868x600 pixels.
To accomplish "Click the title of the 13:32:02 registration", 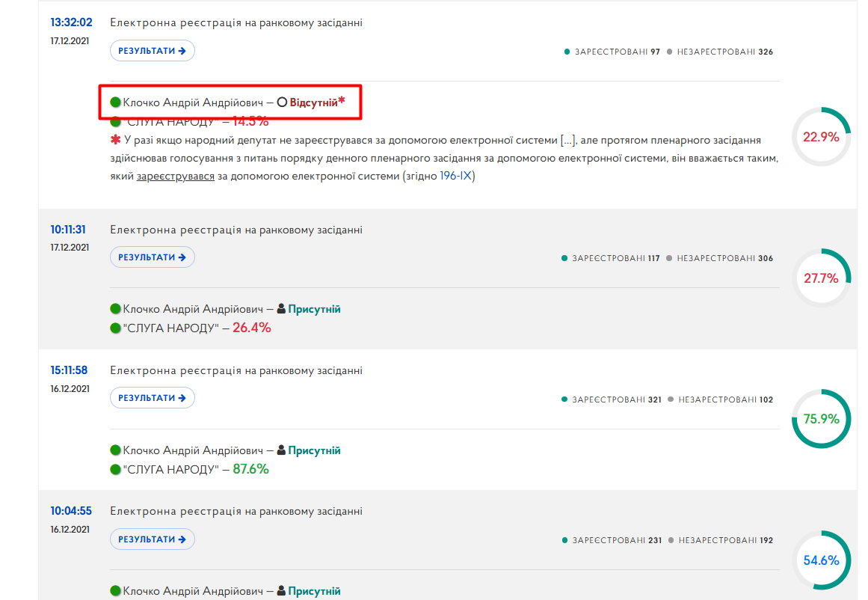I will (236, 22).
